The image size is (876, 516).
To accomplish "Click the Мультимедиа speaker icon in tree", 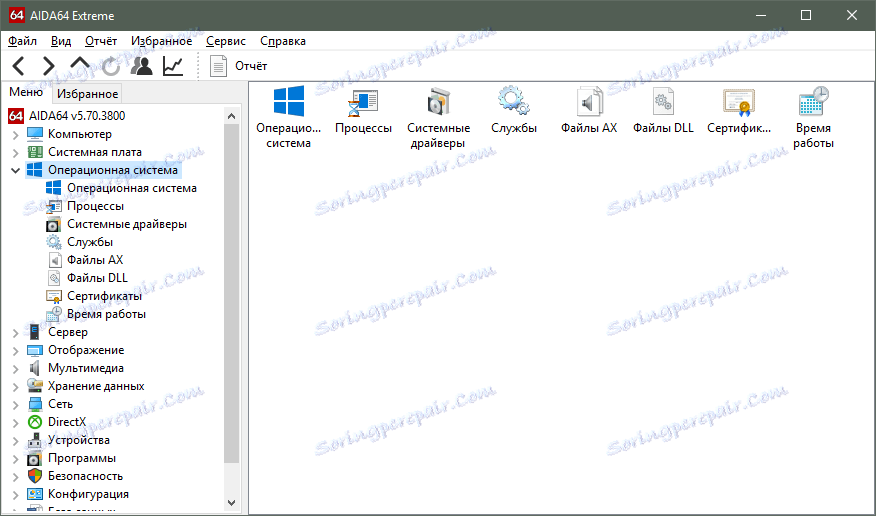I will tap(35, 368).
